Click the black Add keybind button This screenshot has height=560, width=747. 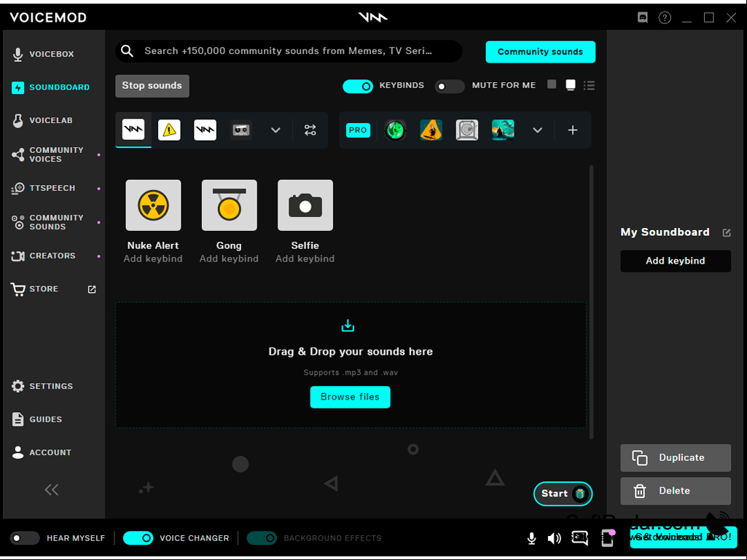pyautogui.click(x=676, y=261)
